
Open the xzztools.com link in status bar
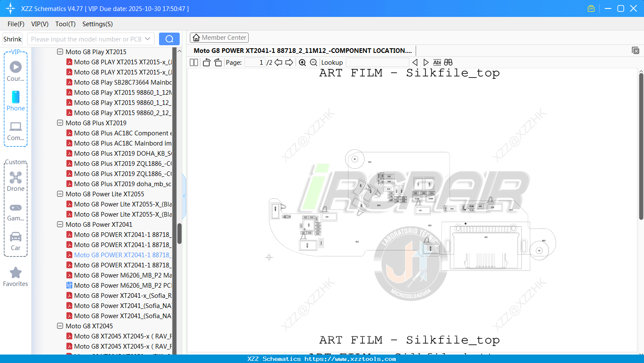(350, 359)
